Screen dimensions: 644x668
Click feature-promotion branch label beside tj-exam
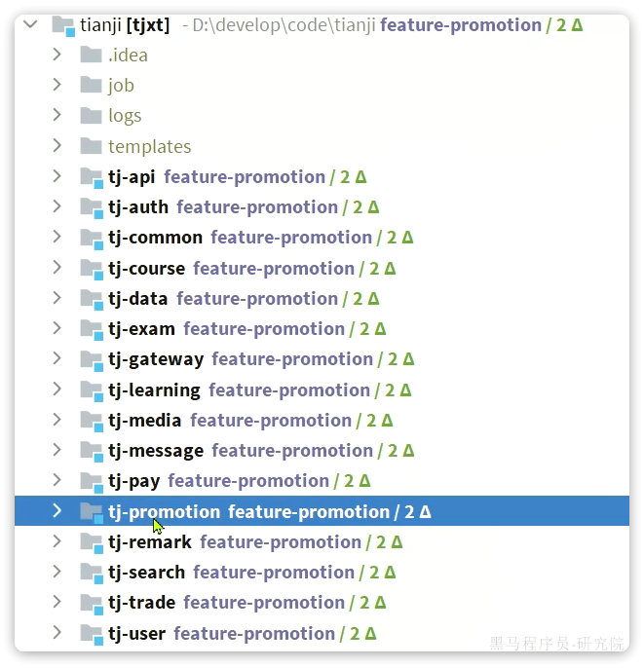coord(264,329)
